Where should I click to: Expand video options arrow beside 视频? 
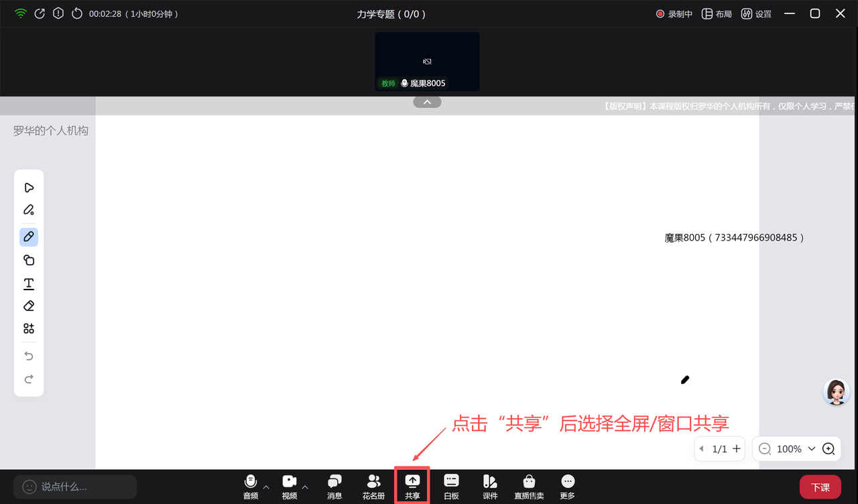[x=306, y=487]
